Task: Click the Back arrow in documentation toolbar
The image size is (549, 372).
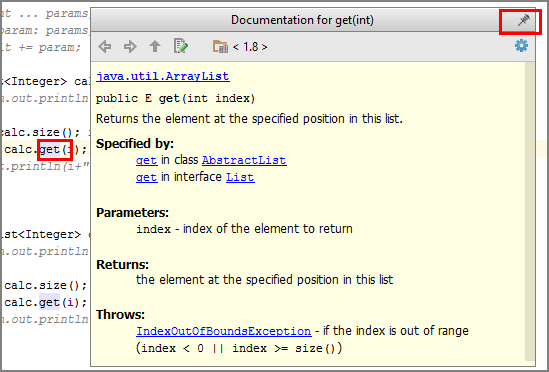Action: [x=105, y=46]
